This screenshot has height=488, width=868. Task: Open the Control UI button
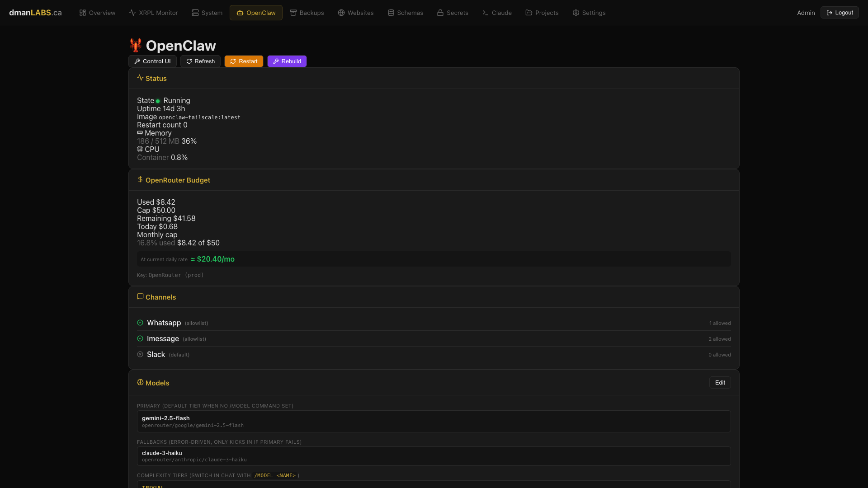pyautogui.click(x=152, y=61)
